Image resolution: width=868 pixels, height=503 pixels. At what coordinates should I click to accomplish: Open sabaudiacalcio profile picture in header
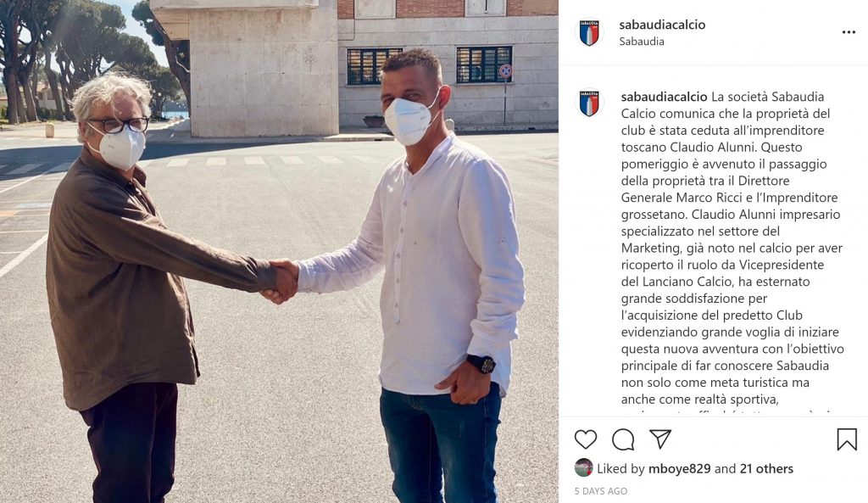click(x=589, y=33)
